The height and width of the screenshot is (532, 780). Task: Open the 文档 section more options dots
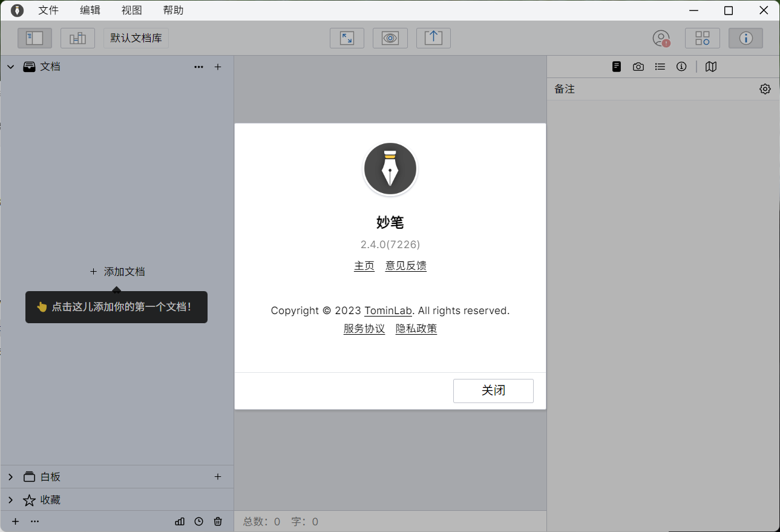pyautogui.click(x=198, y=67)
